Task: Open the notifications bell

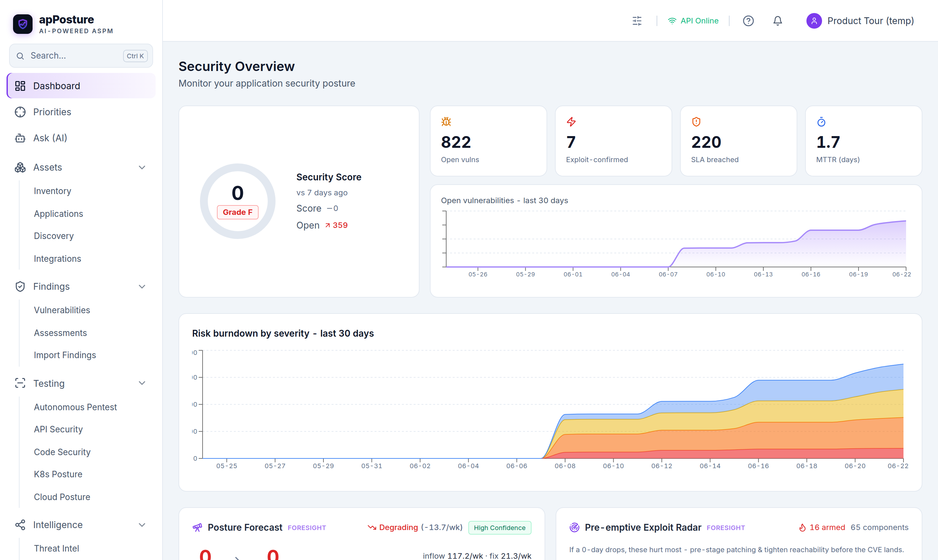Action: pos(777,21)
